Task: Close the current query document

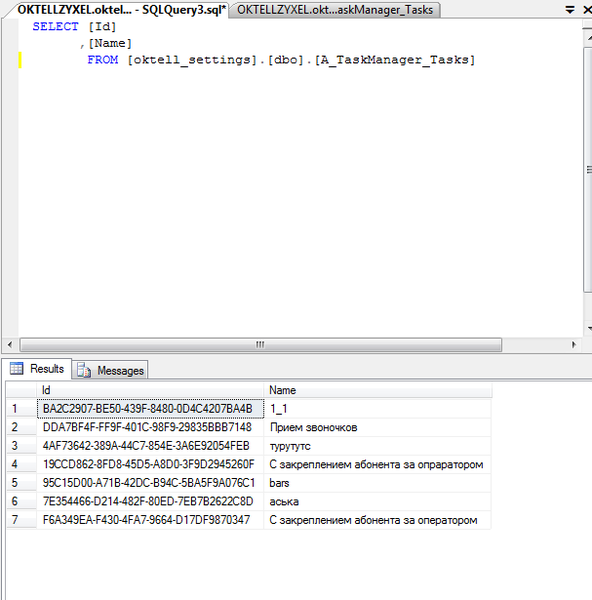Action: tap(587, 10)
